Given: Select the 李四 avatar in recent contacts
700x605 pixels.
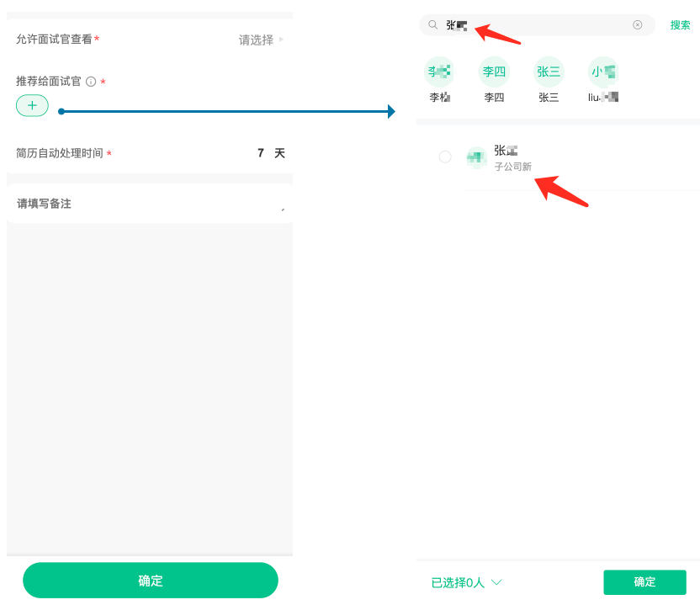Looking at the screenshot, I should (x=494, y=72).
